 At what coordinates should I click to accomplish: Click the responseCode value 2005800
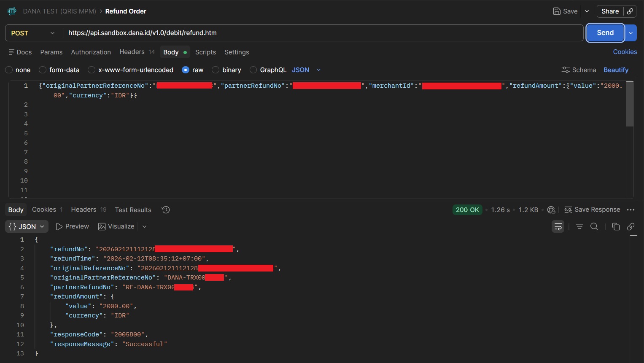tap(128, 334)
